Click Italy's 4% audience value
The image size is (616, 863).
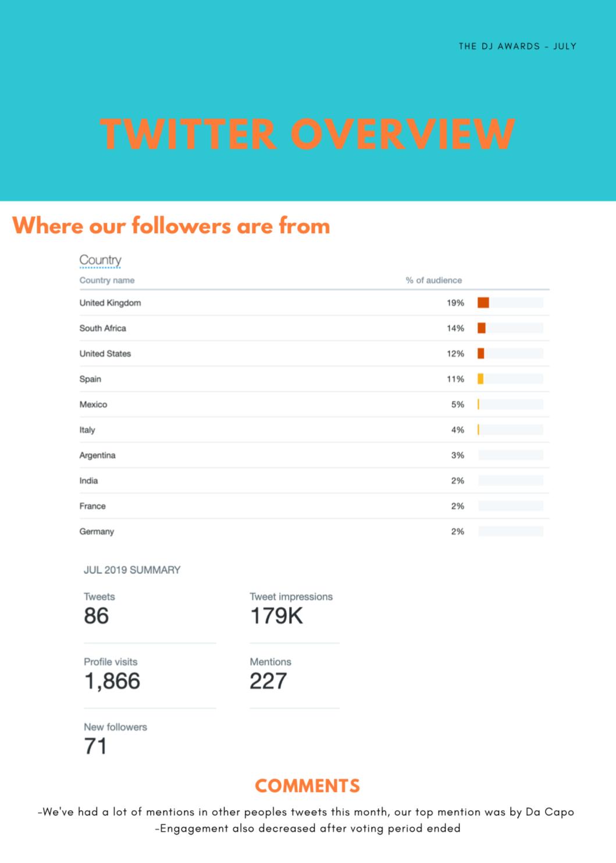pyautogui.click(x=458, y=430)
